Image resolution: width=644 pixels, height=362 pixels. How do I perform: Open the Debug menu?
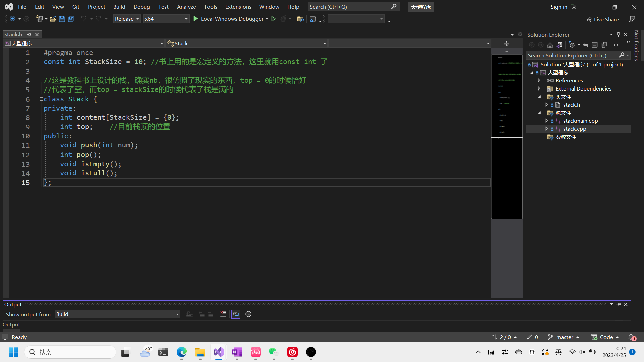coord(142,7)
